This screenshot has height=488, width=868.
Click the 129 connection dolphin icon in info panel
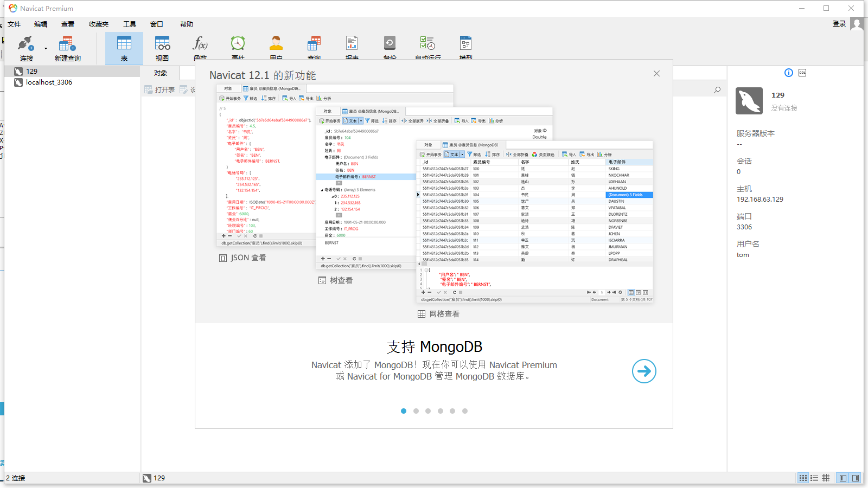click(x=749, y=101)
